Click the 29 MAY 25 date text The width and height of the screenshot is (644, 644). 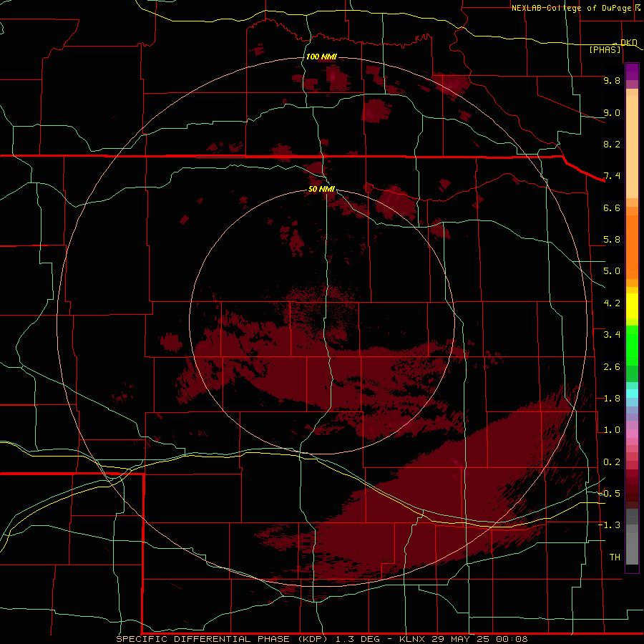pyautogui.click(x=461, y=639)
